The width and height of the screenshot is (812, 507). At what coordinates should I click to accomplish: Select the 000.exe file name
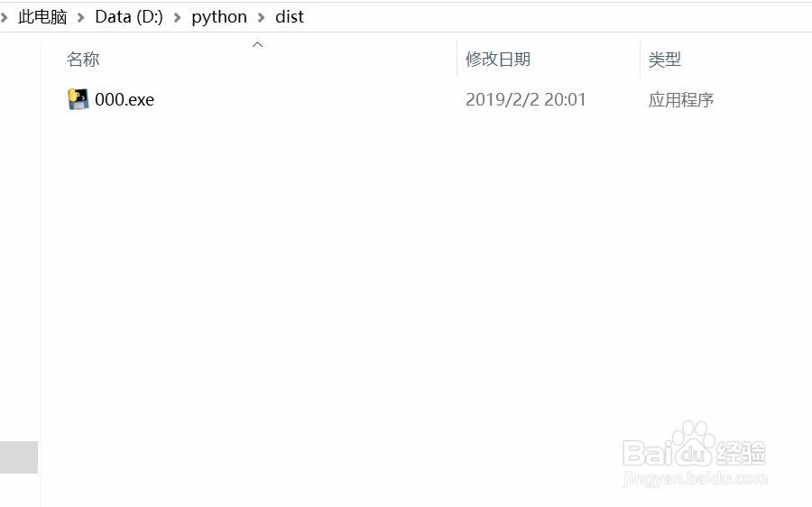[x=125, y=99]
